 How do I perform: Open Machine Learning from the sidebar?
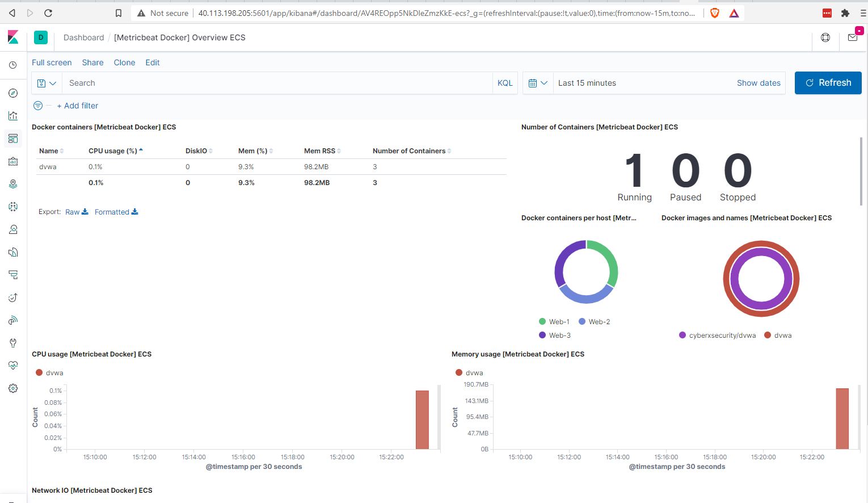click(x=13, y=207)
